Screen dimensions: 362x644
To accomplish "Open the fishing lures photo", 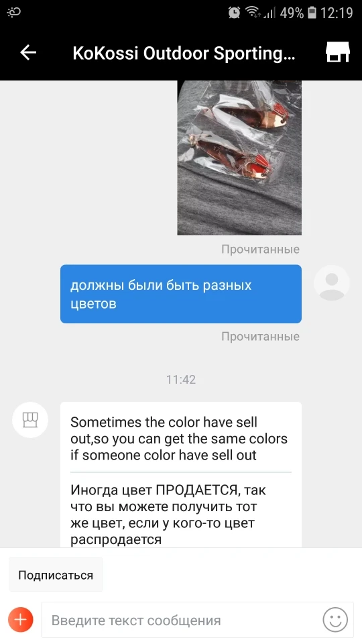I will [x=239, y=158].
